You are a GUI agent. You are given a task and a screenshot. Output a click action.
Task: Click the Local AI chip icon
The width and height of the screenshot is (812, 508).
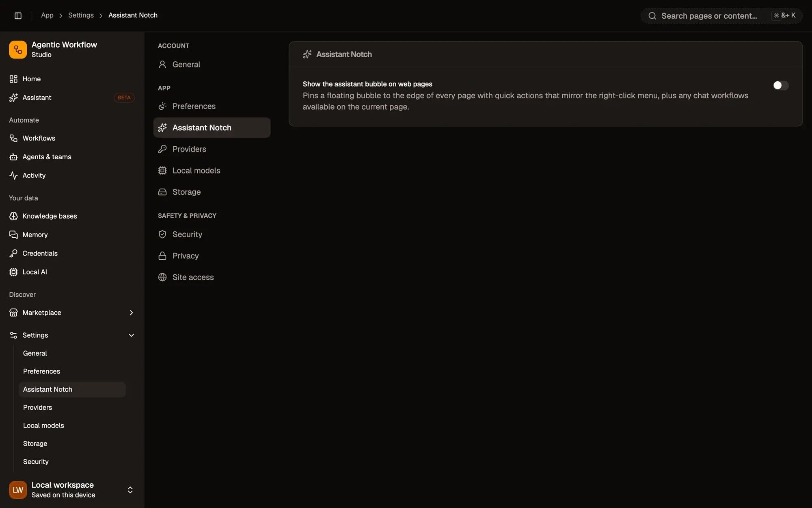[13, 272]
